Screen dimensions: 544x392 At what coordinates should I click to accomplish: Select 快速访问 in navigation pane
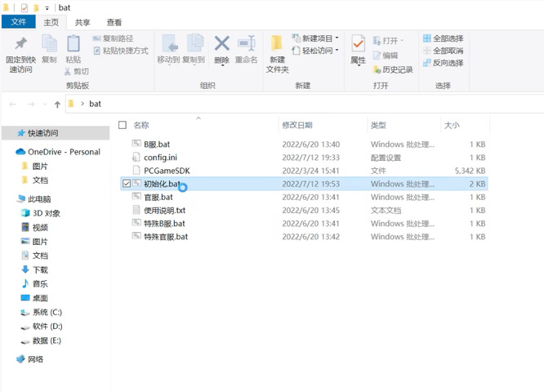56,133
